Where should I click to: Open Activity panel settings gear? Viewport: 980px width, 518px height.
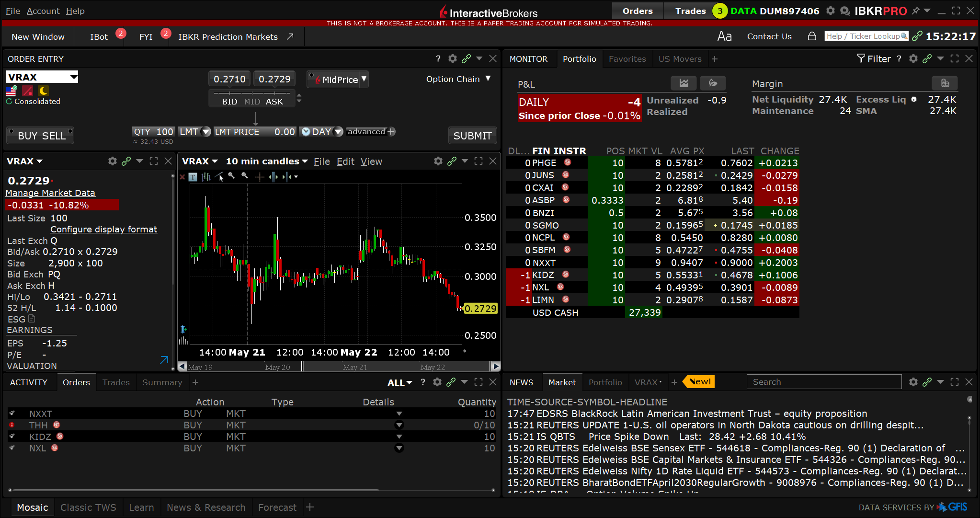[437, 382]
